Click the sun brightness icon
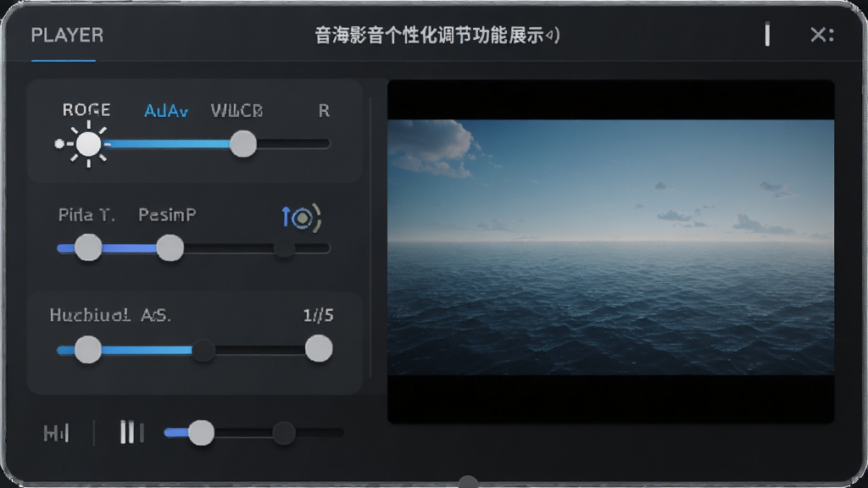 (x=88, y=144)
